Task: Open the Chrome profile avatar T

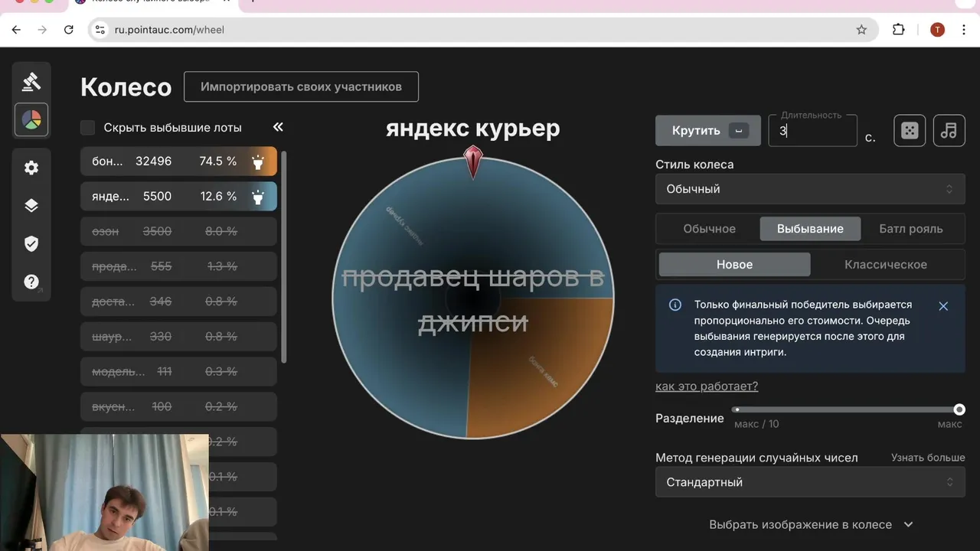Action: 937,30
